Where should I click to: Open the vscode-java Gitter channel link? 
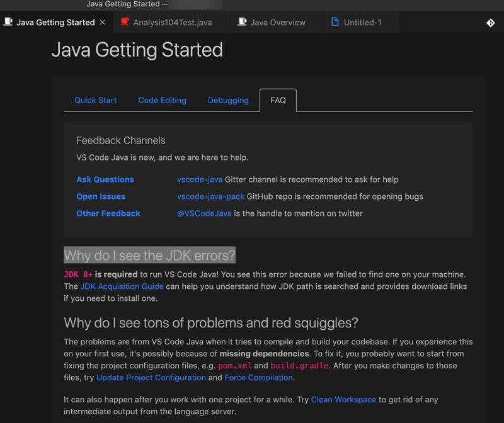click(200, 179)
